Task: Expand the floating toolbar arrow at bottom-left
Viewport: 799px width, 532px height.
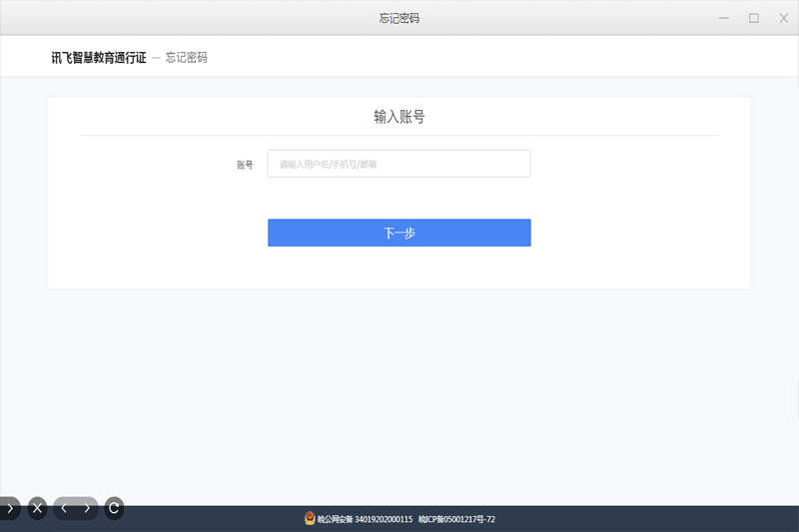Action: pyautogui.click(x=9, y=508)
